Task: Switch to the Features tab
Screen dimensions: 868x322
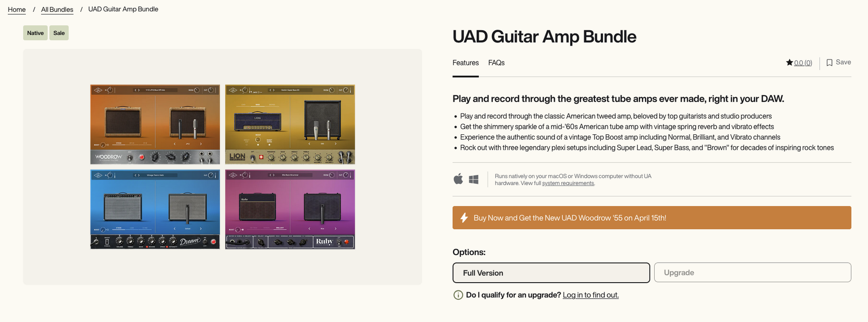Action: (x=466, y=63)
